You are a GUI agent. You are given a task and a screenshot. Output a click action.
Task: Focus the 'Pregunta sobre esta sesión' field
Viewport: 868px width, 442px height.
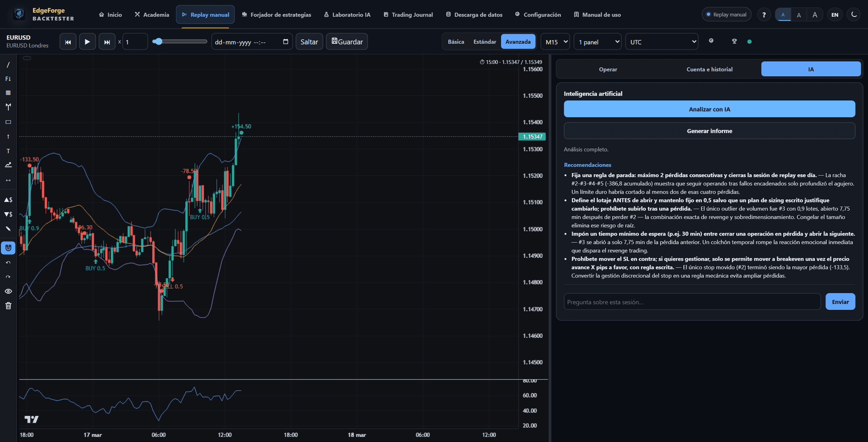click(x=692, y=301)
